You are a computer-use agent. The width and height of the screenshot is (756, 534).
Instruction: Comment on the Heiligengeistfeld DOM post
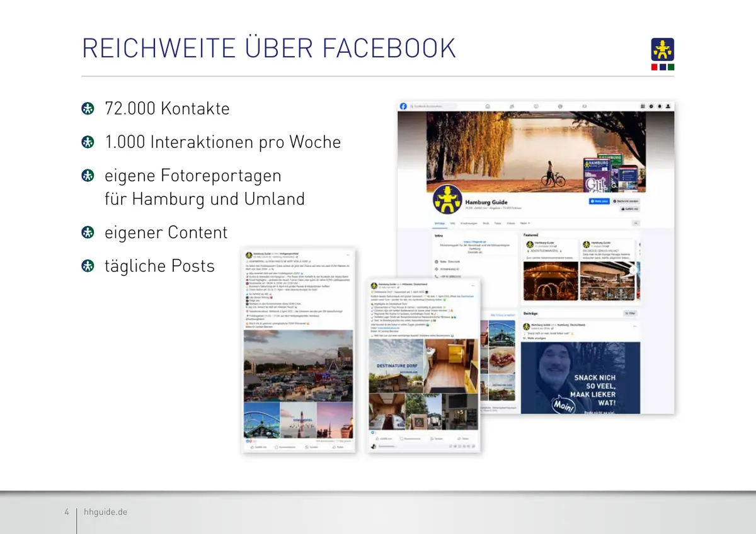point(285,447)
